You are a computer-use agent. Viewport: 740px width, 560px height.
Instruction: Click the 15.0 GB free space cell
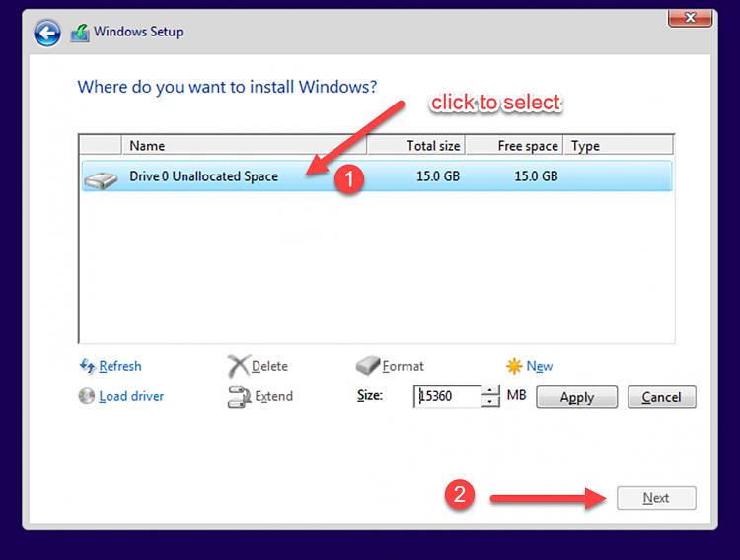[x=536, y=176]
